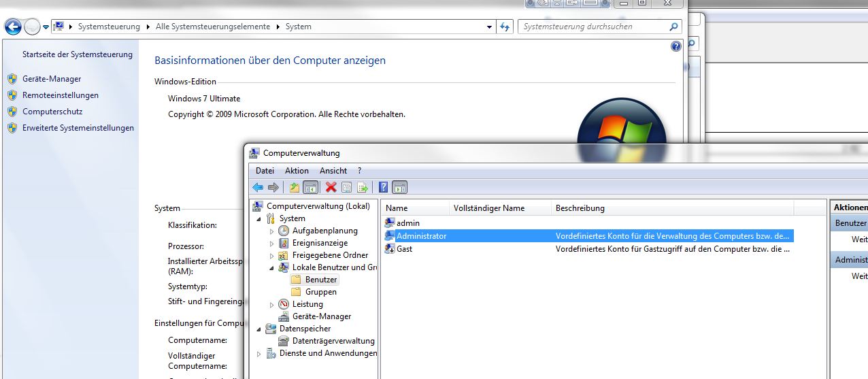Click Benutzer header in the Aktionen pane

[850, 223]
